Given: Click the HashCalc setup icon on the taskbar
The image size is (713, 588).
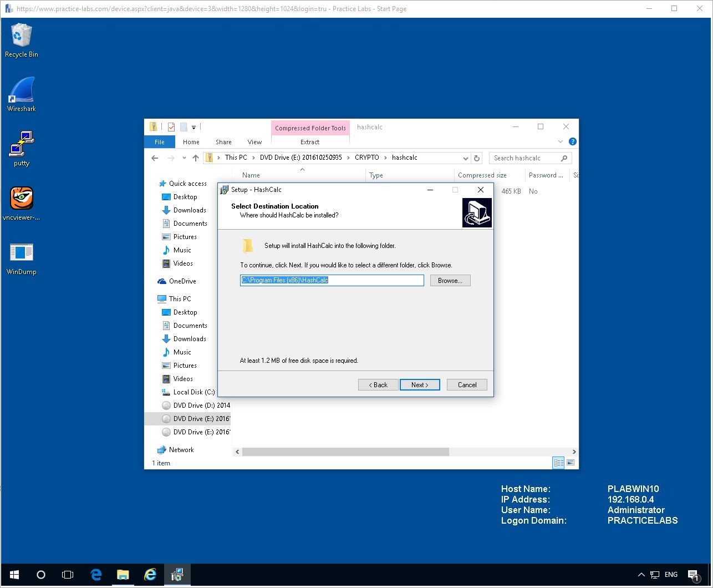Looking at the screenshot, I should click(x=177, y=574).
